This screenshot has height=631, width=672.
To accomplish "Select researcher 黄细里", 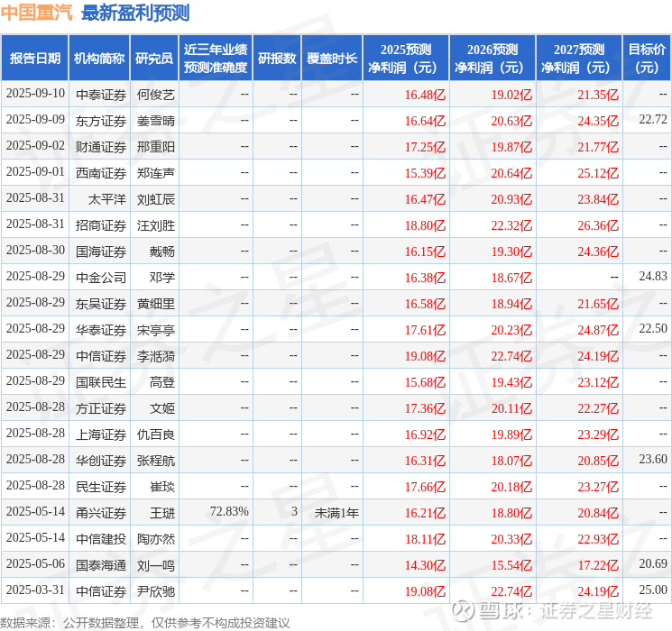I will pos(156,304).
